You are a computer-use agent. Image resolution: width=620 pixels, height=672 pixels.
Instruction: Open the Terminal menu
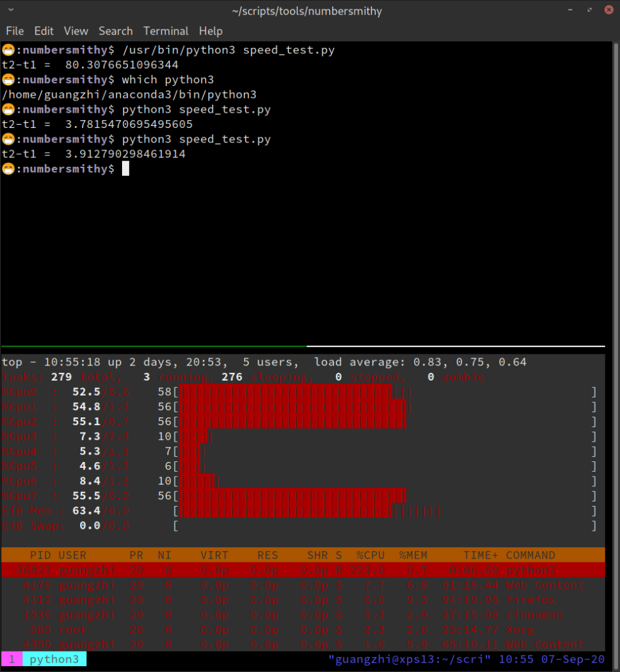(165, 31)
